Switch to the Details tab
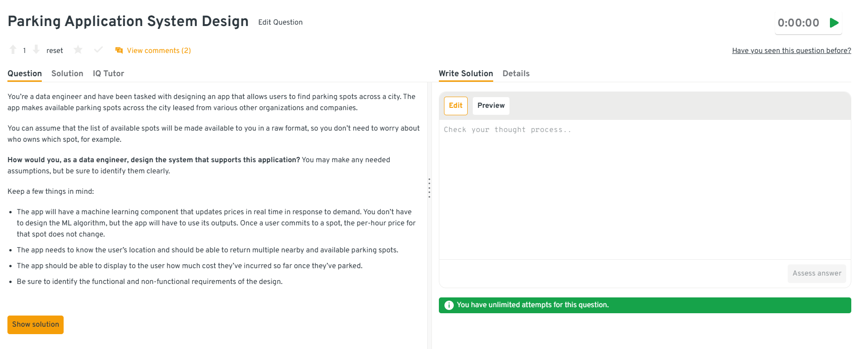Image resolution: width=868 pixels, height=349 pixels. [x=516, y=73]
